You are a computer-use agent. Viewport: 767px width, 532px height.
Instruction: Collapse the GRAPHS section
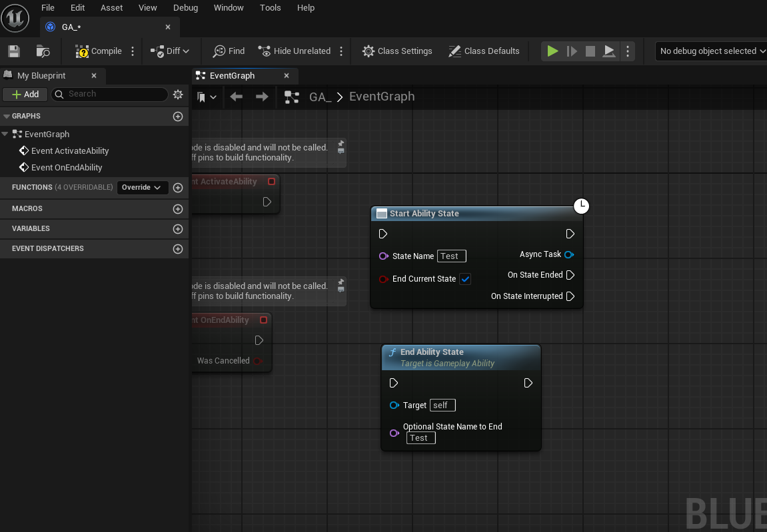tap(7, 117)
